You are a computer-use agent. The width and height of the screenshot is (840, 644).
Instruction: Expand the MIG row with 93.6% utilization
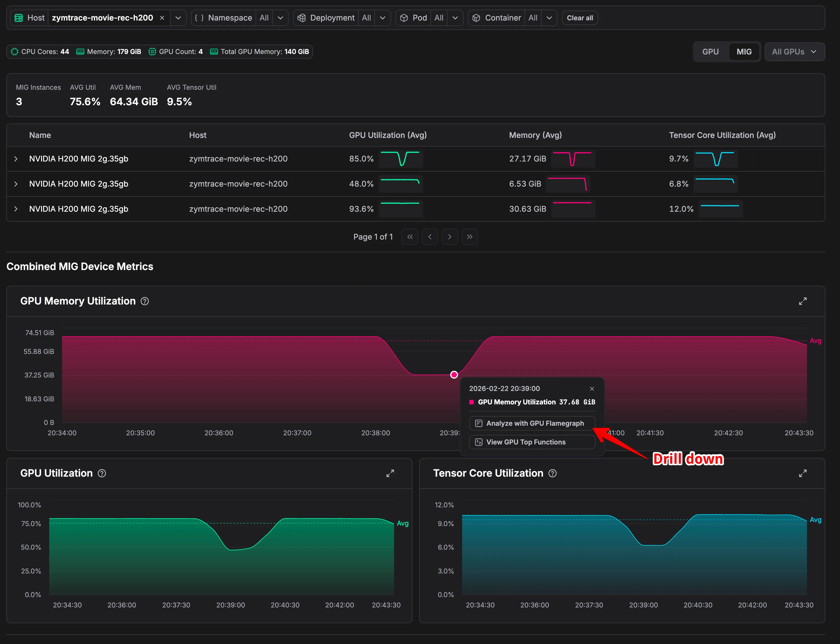coord(16,209)
